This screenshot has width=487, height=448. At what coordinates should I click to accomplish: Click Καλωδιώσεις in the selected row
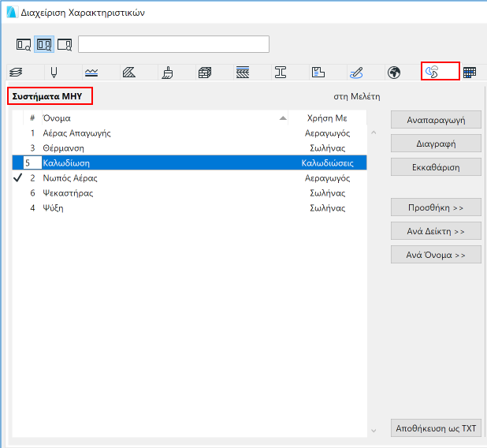tap(327, 163)
